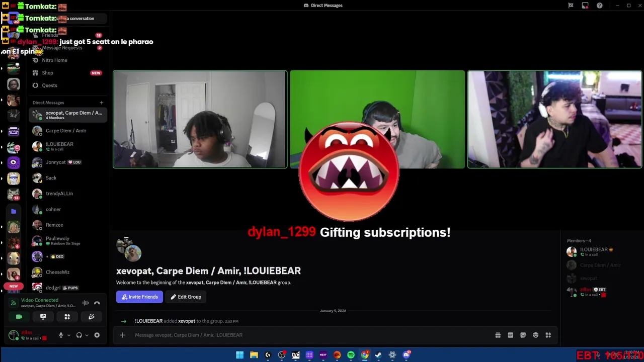Screen dimensions: 644x362
Task: Open purple eye server icon
Action: (14, 163)
